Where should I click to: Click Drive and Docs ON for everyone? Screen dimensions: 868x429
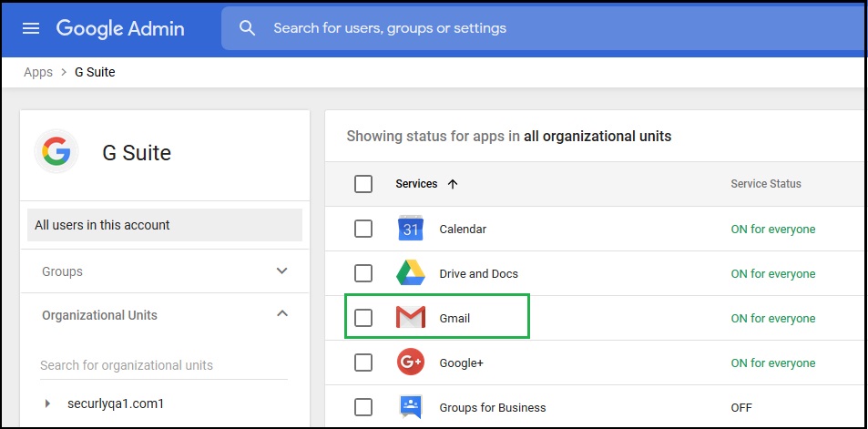click(x=772, y=273)
